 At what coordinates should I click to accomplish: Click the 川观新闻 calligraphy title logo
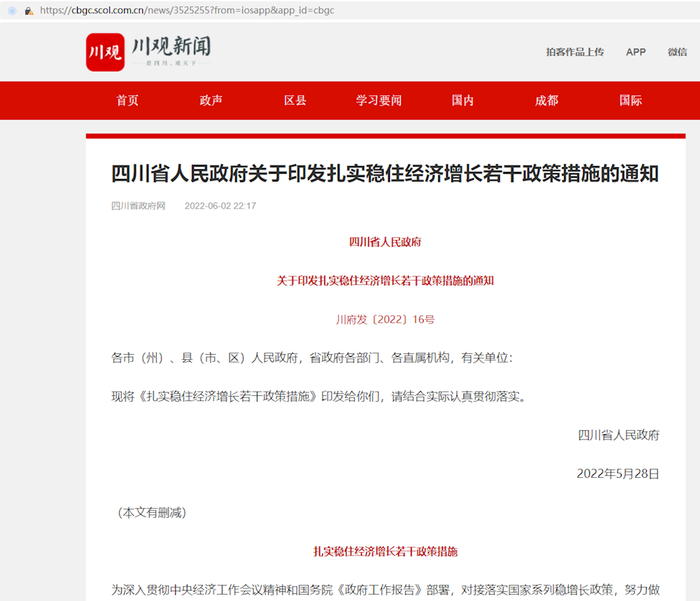[x=171, y=50]
